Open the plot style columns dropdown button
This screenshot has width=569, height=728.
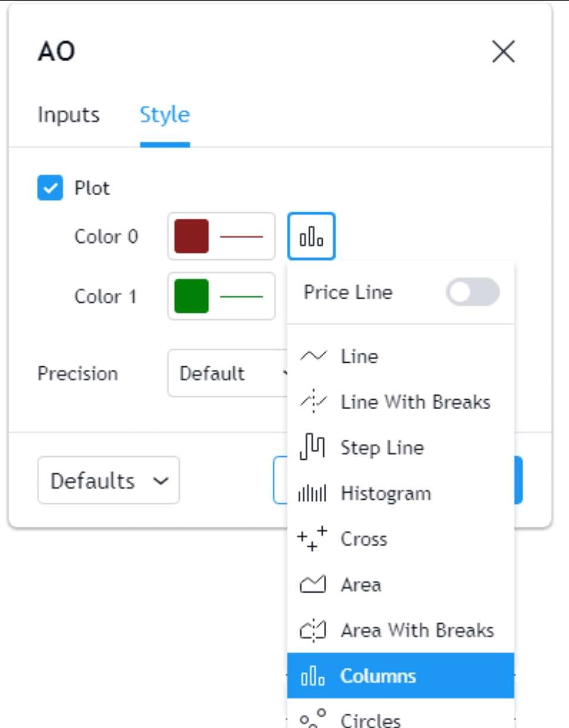(311, 236)
